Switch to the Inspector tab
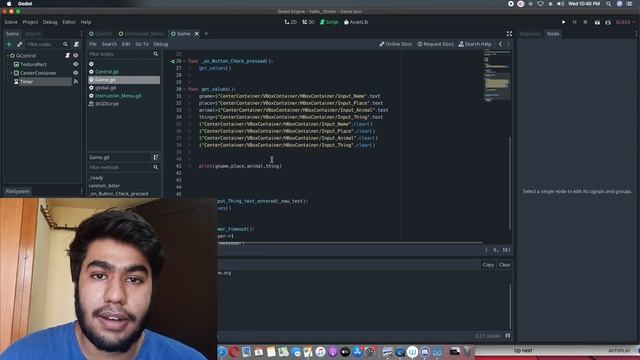Screen dimensions: 640x360 (x=530, y=34)
